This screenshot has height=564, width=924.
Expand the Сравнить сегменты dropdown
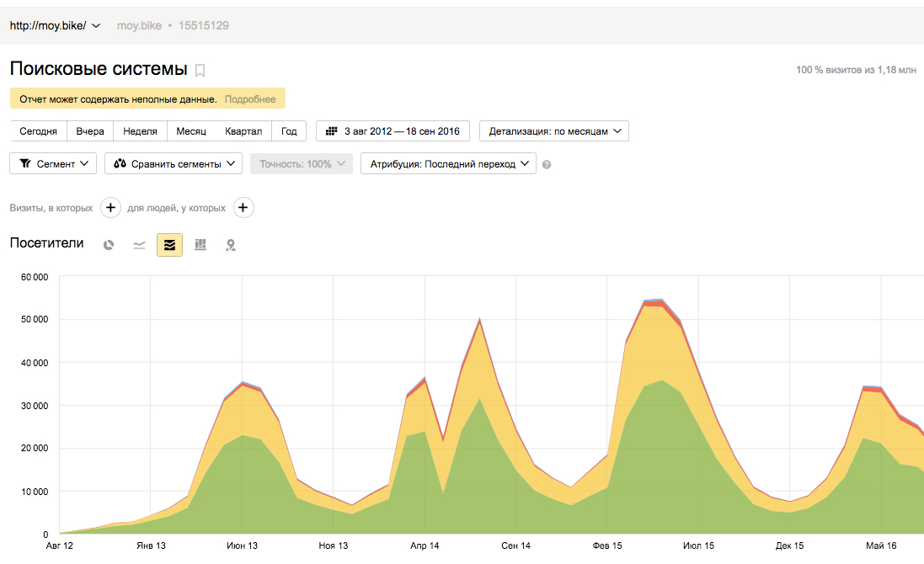pos(174,164)
